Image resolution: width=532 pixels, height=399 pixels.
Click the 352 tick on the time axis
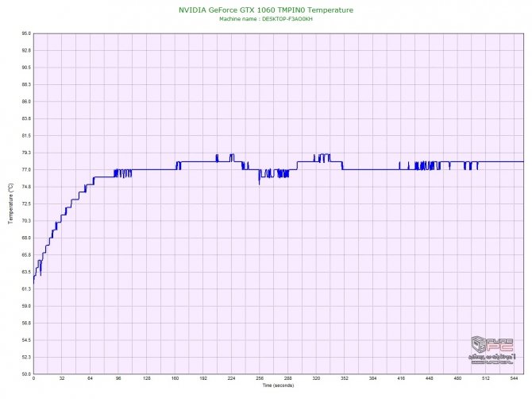345,378
